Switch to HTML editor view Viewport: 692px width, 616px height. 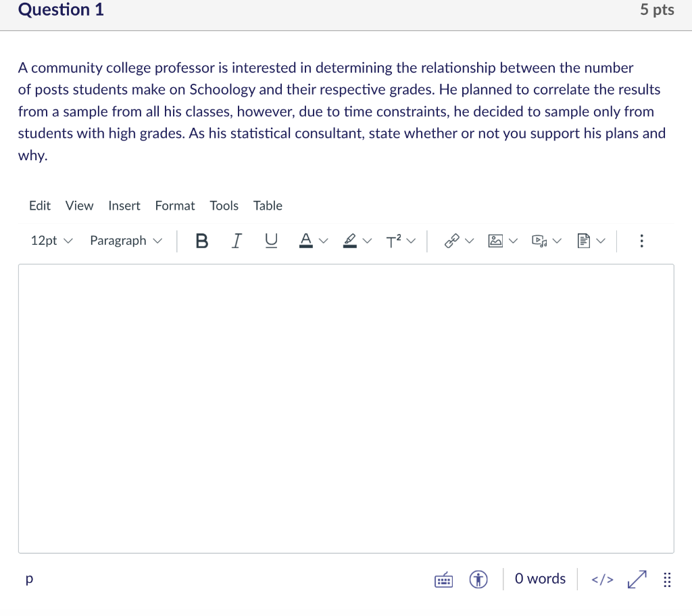click(x=602, y=579)
